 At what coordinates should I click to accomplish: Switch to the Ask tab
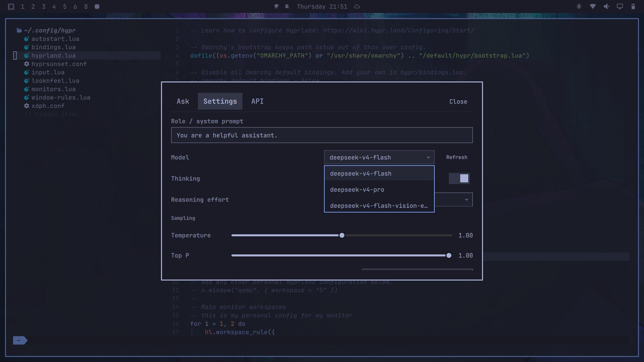183,101
